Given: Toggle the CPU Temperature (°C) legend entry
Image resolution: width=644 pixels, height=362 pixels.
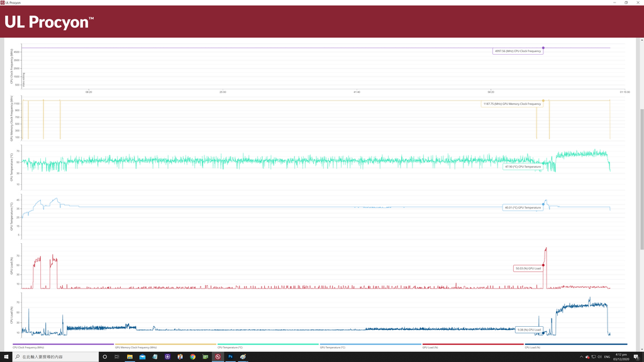Looking at the screenshot, I should [268, 346].
